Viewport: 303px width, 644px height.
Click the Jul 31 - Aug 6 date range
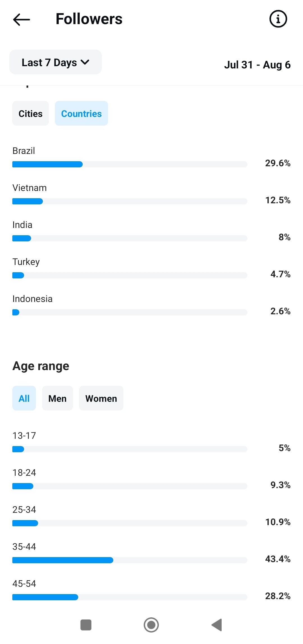(257, 65)
